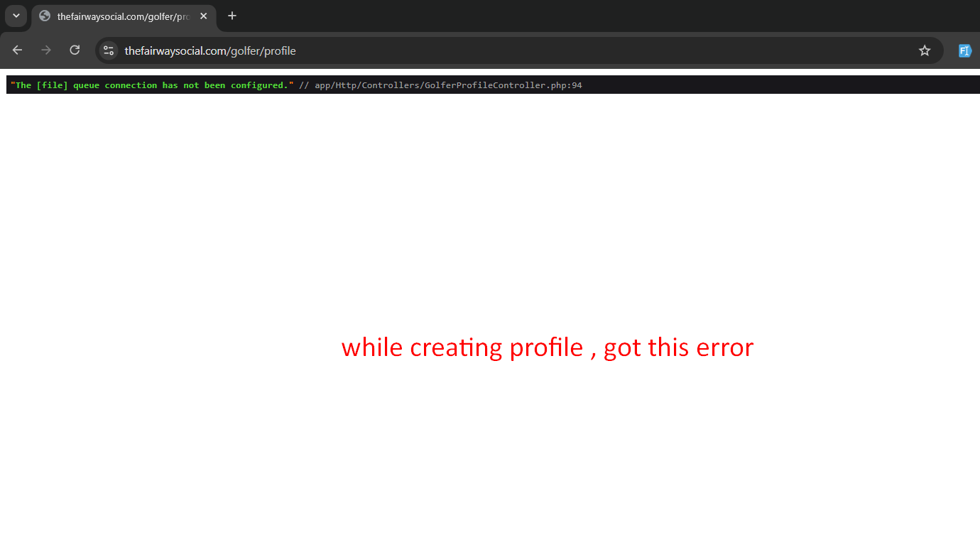
Task: Click the red 'while creating profile' annotation
Action: 462,347
